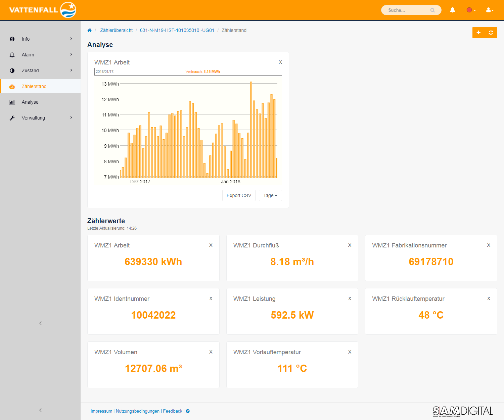Open the Zählerübersicht breadcrumb link
This screenshot has width=504, height=420.
(x=116, y=30)
